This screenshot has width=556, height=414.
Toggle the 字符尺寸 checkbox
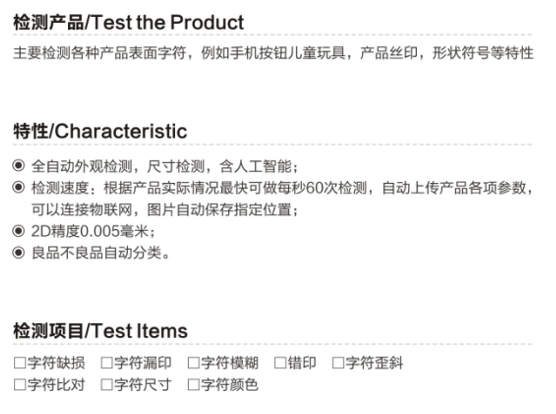pyautogui.click(x=107, y=385)
